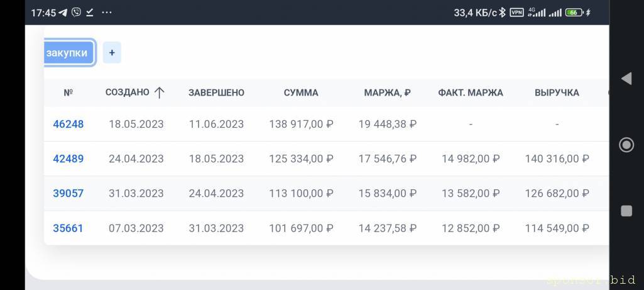Open order link 39057
Screen dimensions: 644x290
point(68,193)
